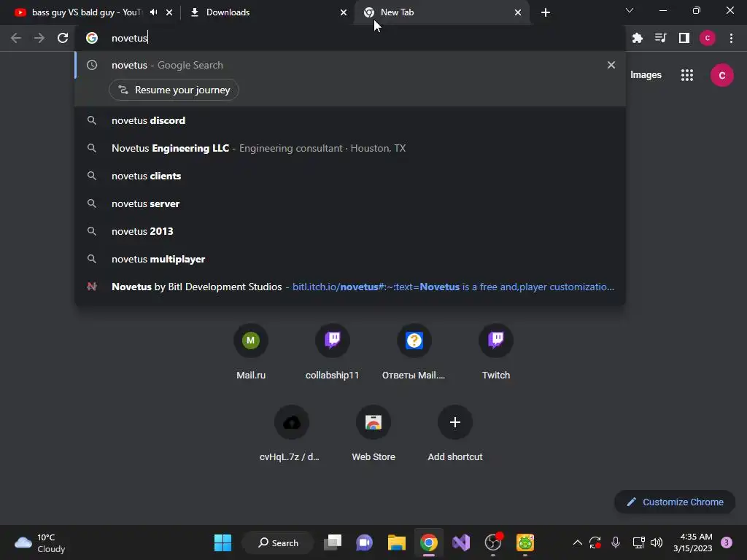Open a new tab with plus button

coord(546,12)
